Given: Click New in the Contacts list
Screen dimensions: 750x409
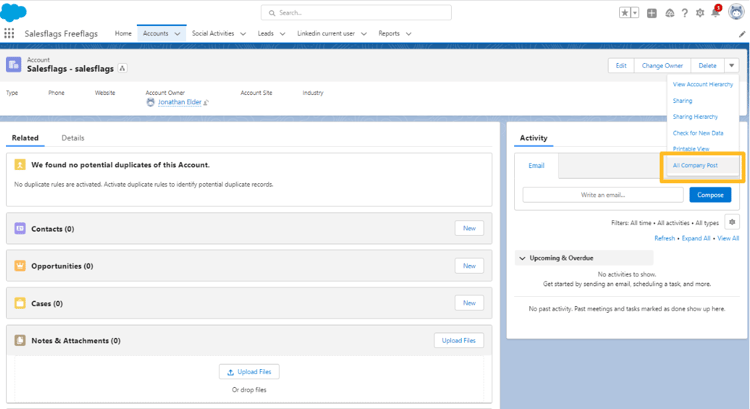Looking at the screenshot, I should 469,228.
